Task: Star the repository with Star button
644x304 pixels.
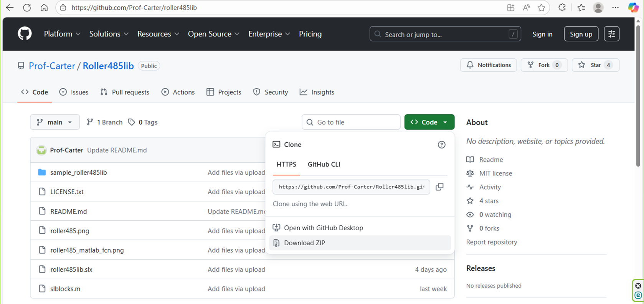Action: click(x=596, y=65)
